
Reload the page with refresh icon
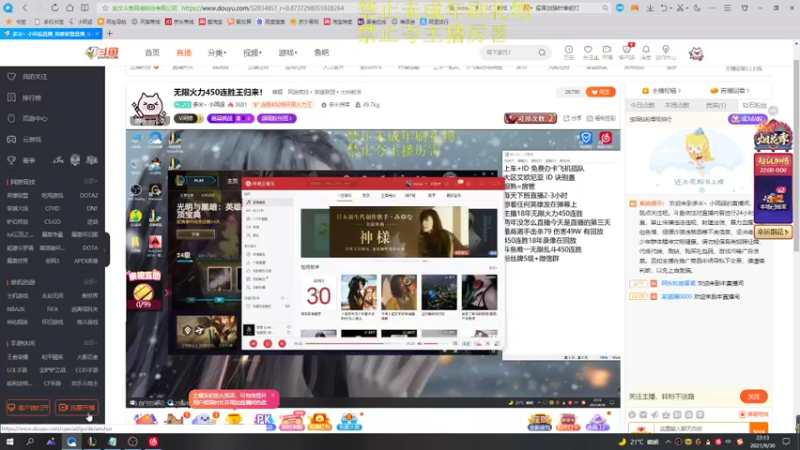pyautogui.click(x=54, y=8)
